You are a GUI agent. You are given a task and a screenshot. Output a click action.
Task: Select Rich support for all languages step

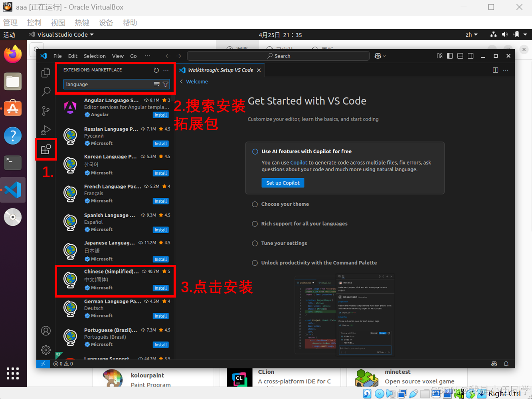(x=304, y=224)
